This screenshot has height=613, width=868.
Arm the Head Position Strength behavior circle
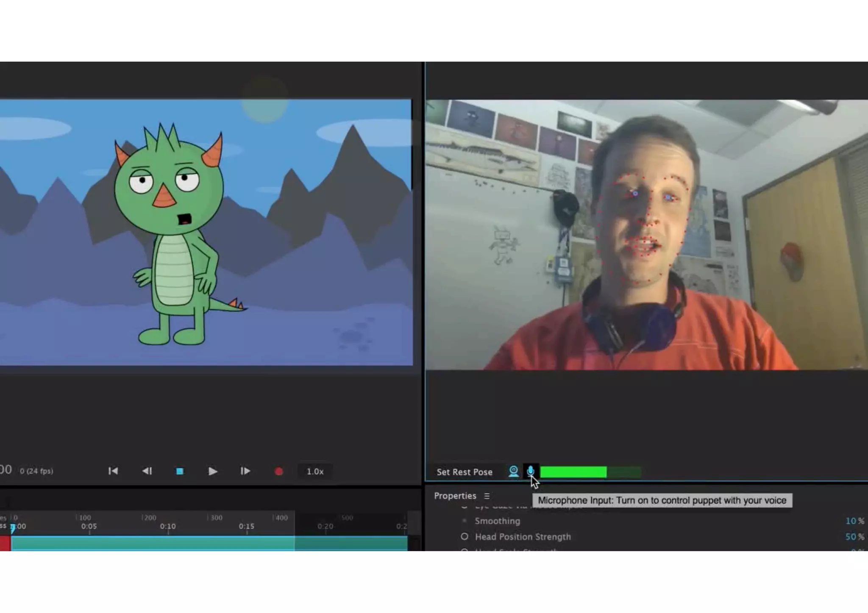pyautogui.click(x=465, y=537)
